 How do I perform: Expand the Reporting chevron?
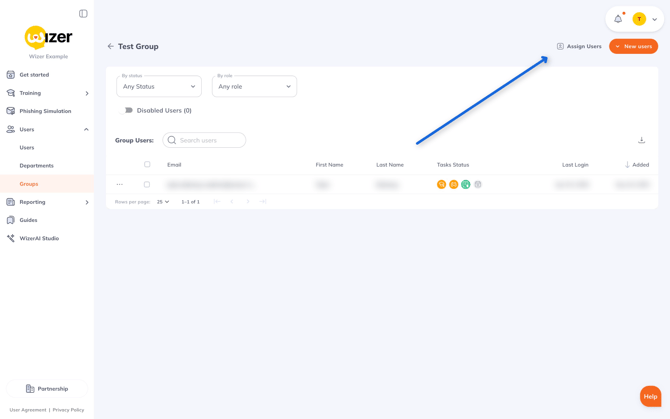point(87,202)
